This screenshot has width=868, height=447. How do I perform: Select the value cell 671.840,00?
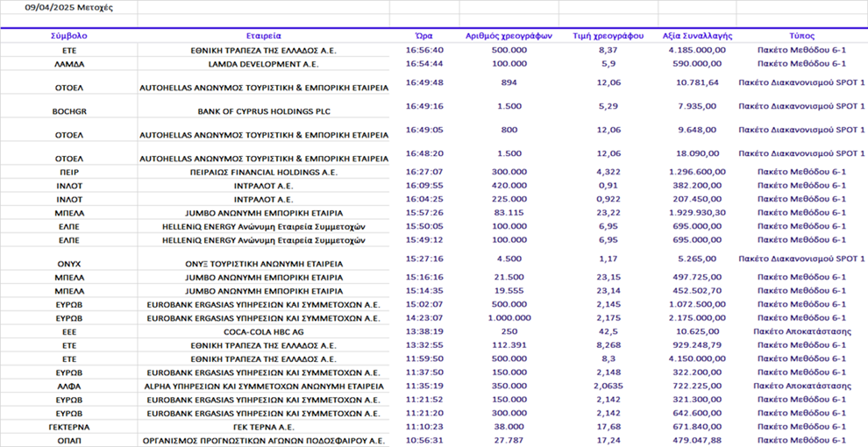click(x=698, y=427)
